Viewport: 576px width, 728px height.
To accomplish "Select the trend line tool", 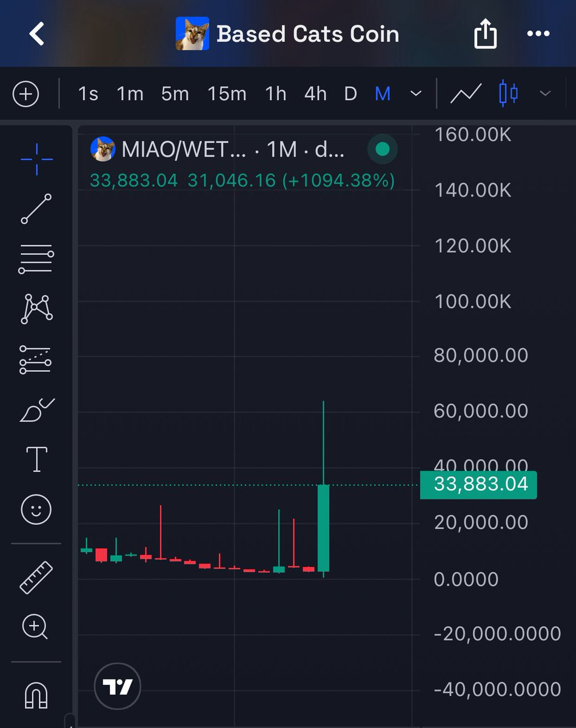I will coord(36,209).
